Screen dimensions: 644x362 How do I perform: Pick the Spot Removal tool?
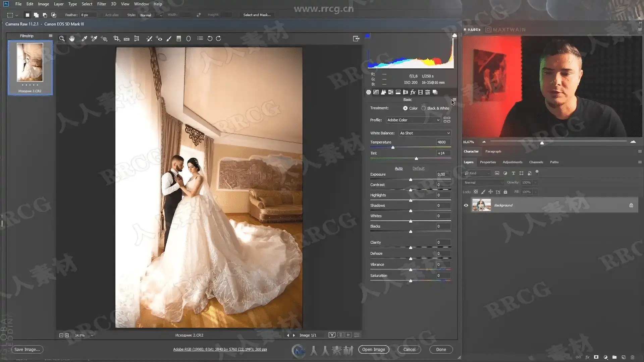click(x=149, y=39)
